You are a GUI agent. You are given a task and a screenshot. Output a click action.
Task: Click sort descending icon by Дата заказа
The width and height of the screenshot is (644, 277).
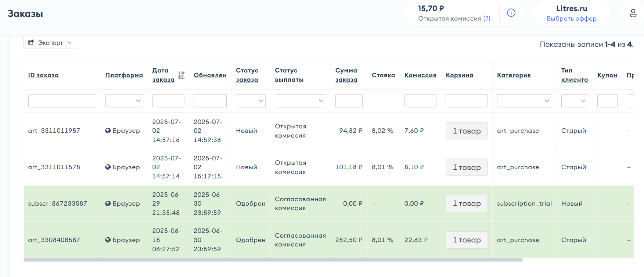[181, 75]
